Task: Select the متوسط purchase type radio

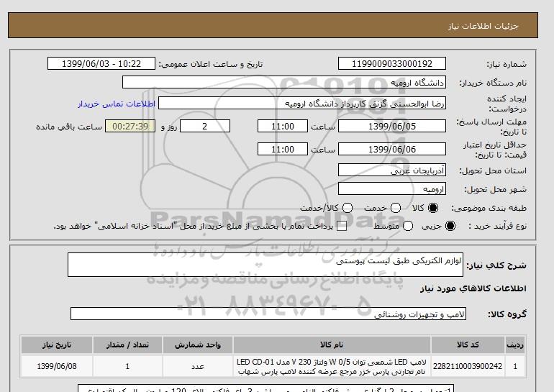Action: (x=408, y=226)
